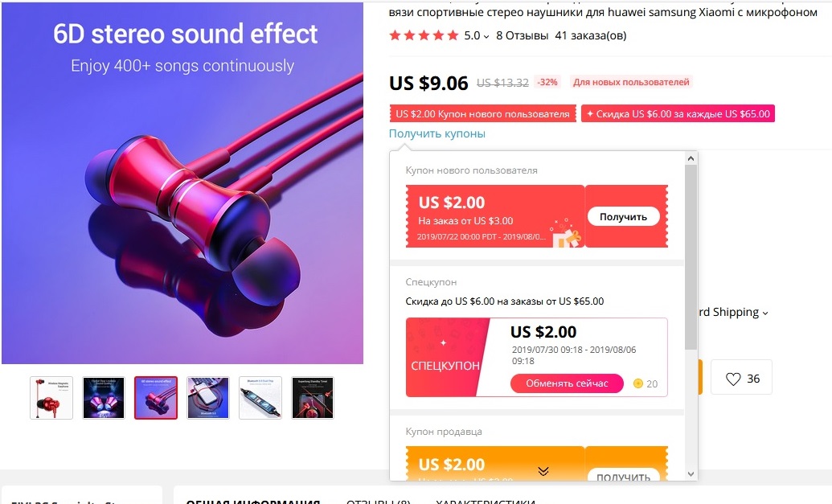Open the 8 Отзывы reviews link
This screenshot has height=504, width=832.
(x=523, y=35)
